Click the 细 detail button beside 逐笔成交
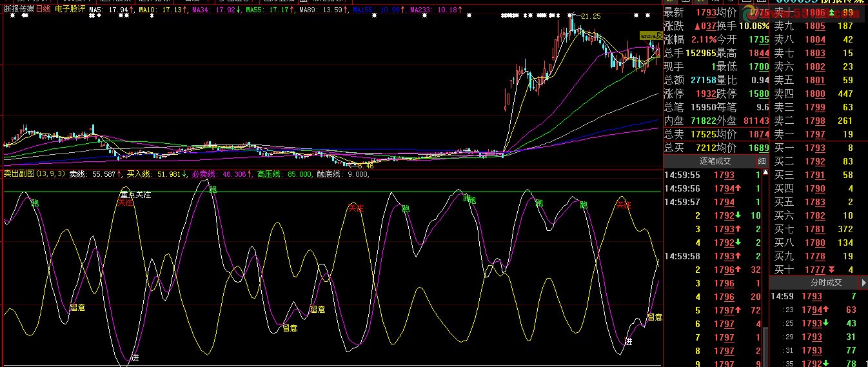 (x=762, y=161)
